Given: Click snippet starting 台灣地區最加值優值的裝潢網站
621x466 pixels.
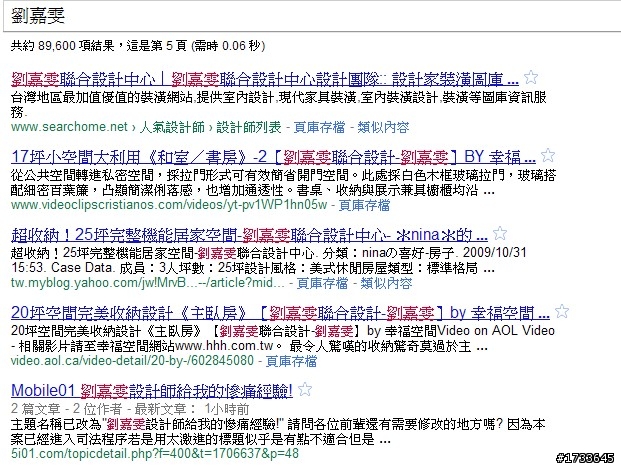Looking at the screenshot, I should (279, 105).
